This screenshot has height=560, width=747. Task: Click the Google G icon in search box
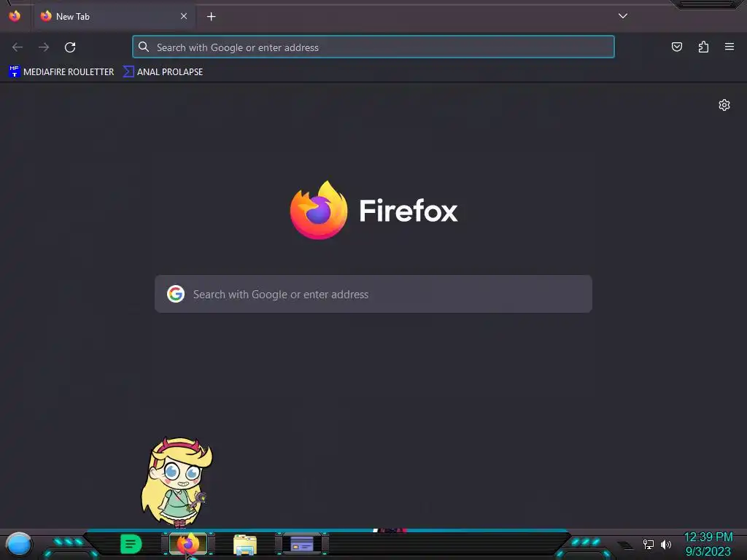coord(176,294)
